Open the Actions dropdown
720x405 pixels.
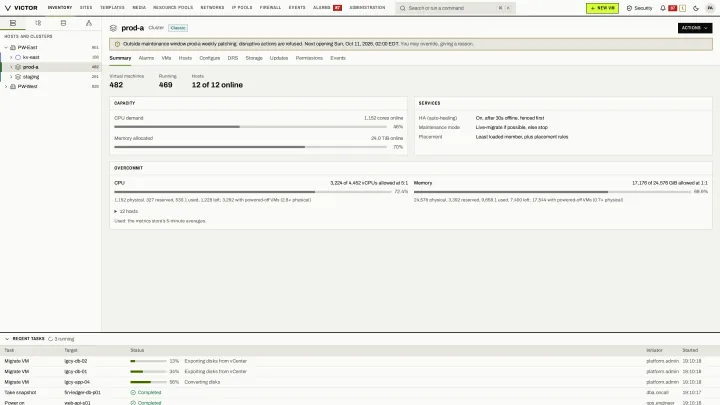695,28
